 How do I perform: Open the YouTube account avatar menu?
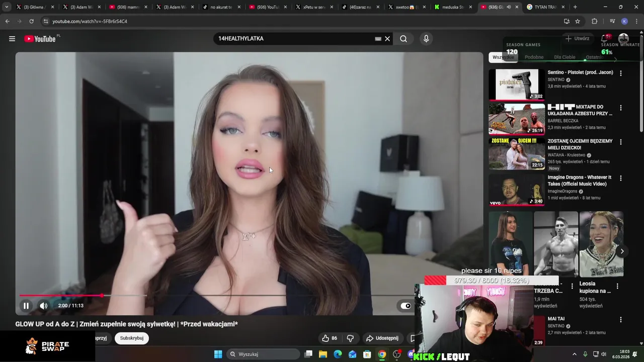click(623, 39)
